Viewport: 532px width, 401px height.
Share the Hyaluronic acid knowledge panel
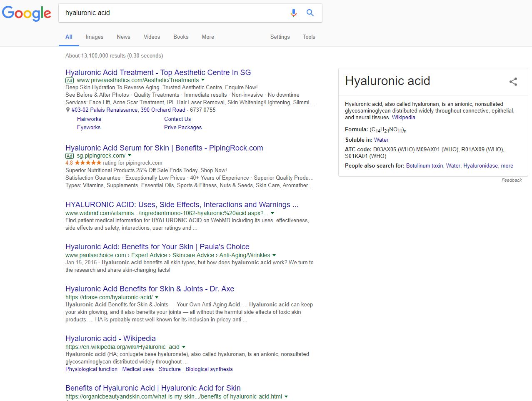coord(513,82)
